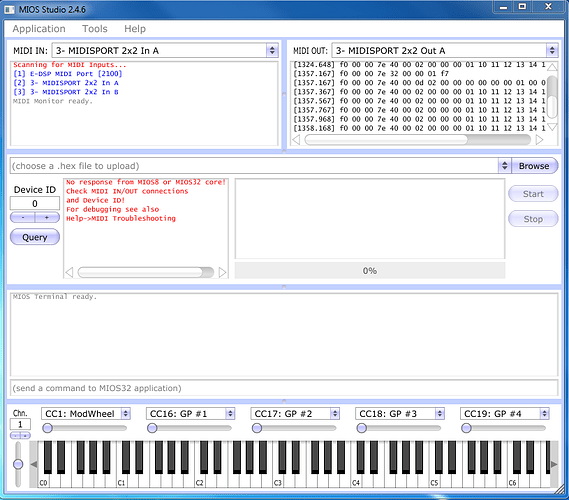
Task: Click the CC18 GP #3 slider knob
Action: tap(362, 429)
